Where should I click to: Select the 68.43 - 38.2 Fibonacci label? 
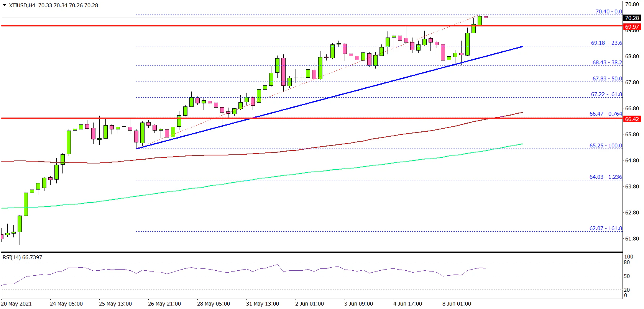(x=607, y=62)
